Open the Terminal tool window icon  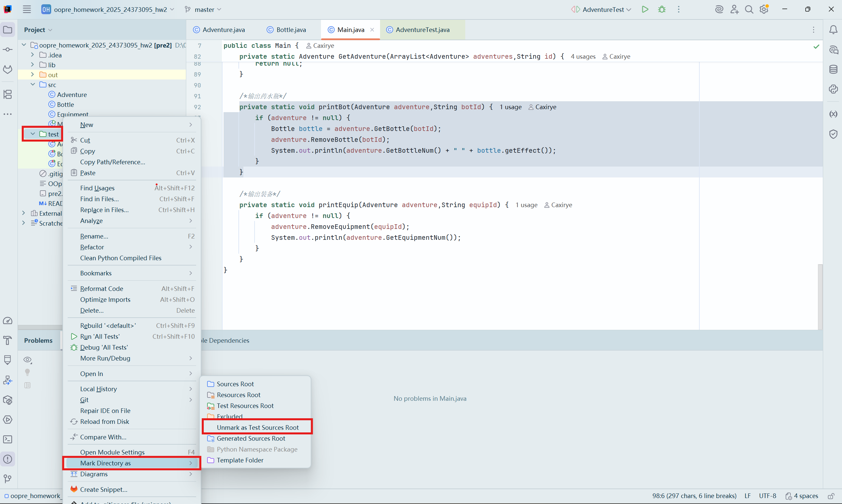[x=8, y=439]
